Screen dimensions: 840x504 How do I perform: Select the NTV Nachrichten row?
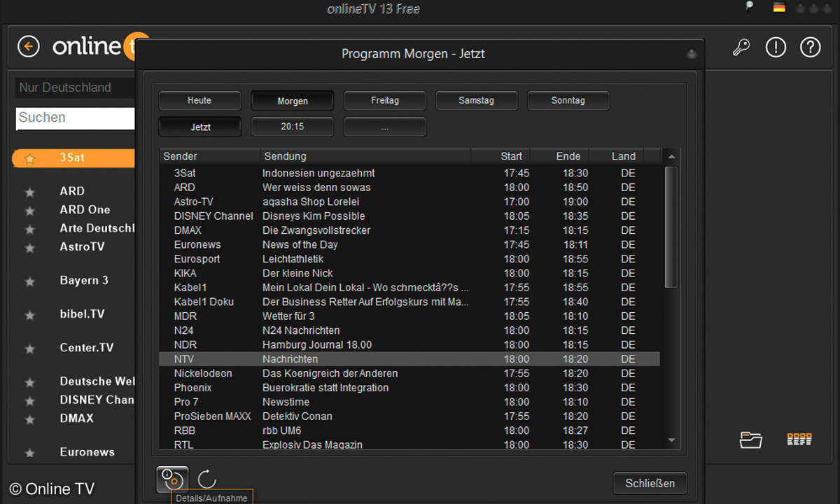(x=409, y=359)
